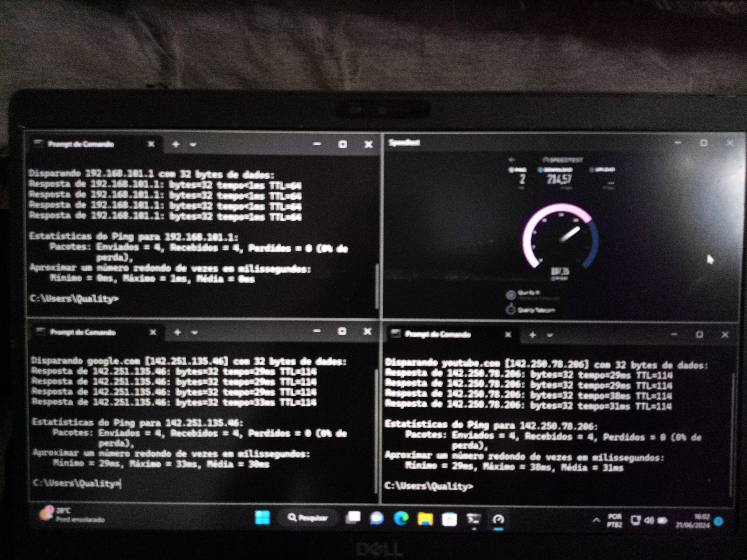The width and height of the screenshot is (747, 560).
Task: Close the Prompt de Comando tab in bottom-right terminal
Action: (508, 334)
